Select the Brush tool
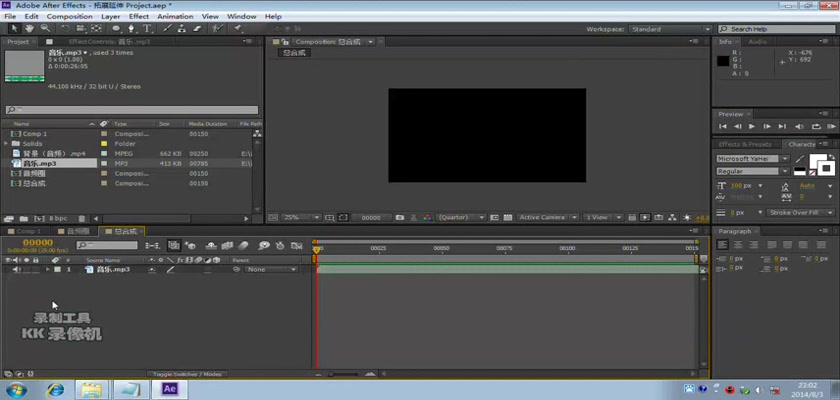 click(x=167, y=28)
